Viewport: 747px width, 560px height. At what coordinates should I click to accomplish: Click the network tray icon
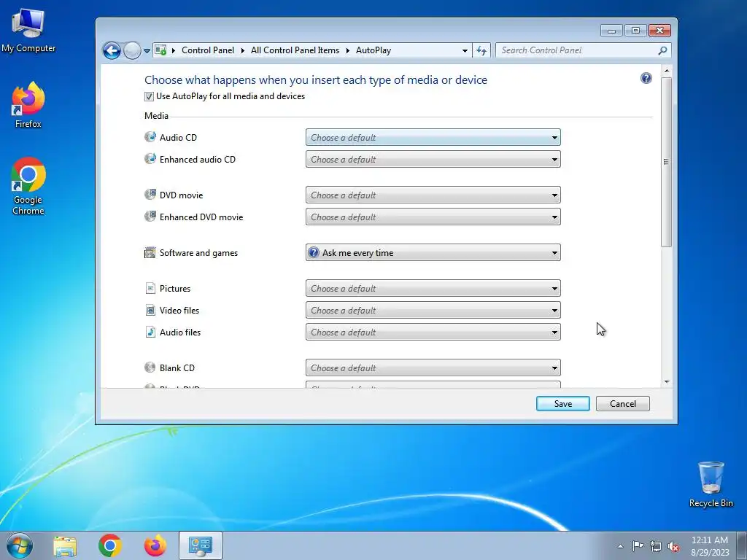[x=656, y=546]
